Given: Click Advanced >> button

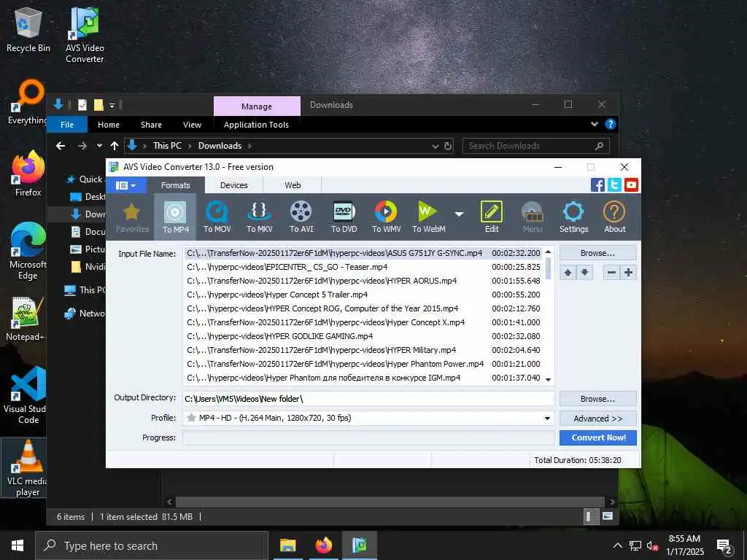Looking at the screenshot, I should coord(598,419).
